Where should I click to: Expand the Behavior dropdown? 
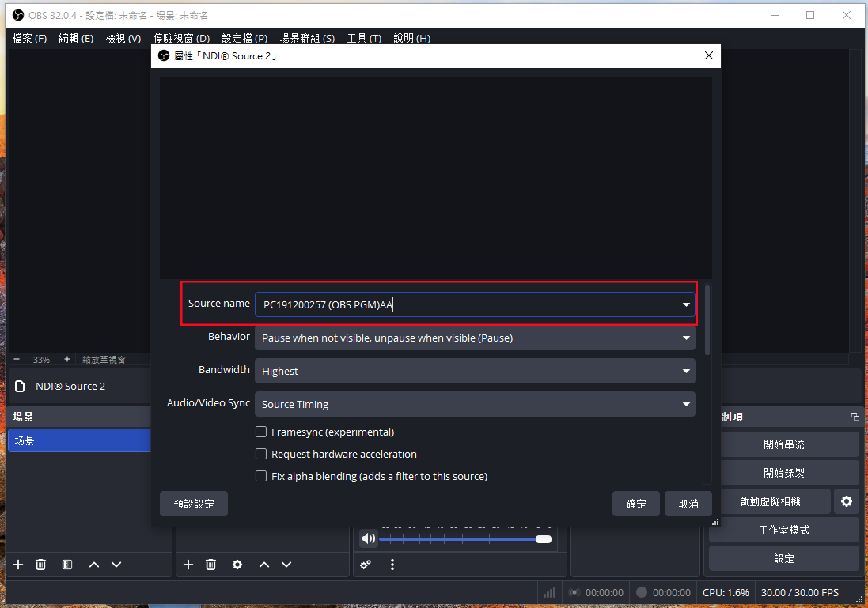point(685,338)
